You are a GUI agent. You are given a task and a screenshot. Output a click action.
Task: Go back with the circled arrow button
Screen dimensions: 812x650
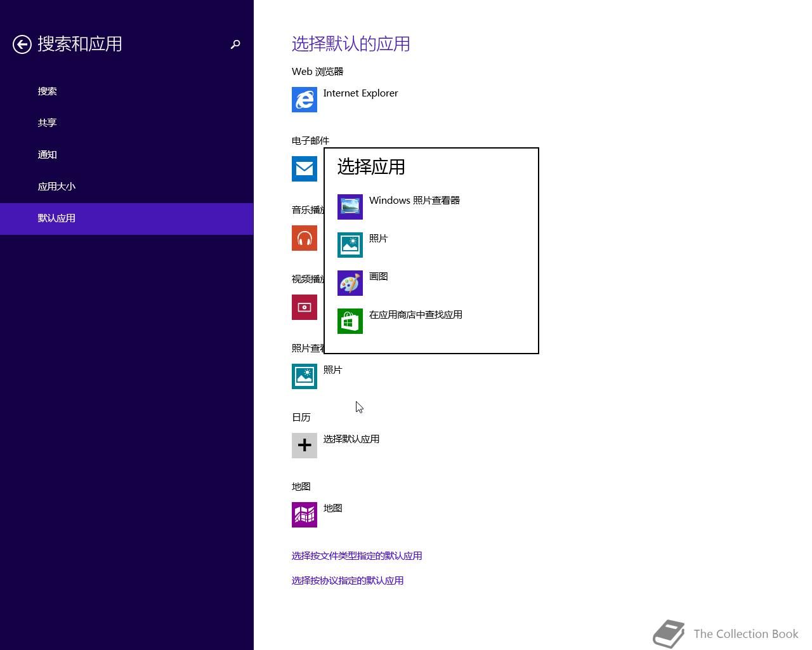click(22, 44)
